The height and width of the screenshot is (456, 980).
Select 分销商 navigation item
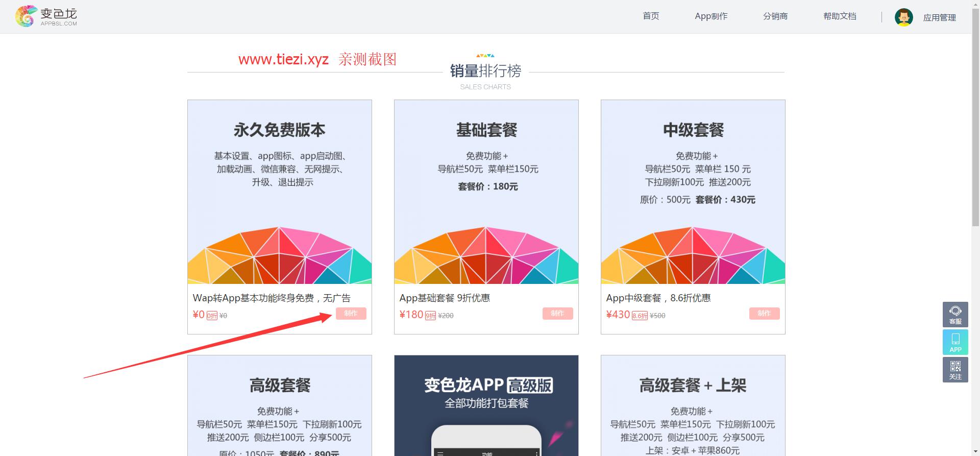(x=775, y=16)
